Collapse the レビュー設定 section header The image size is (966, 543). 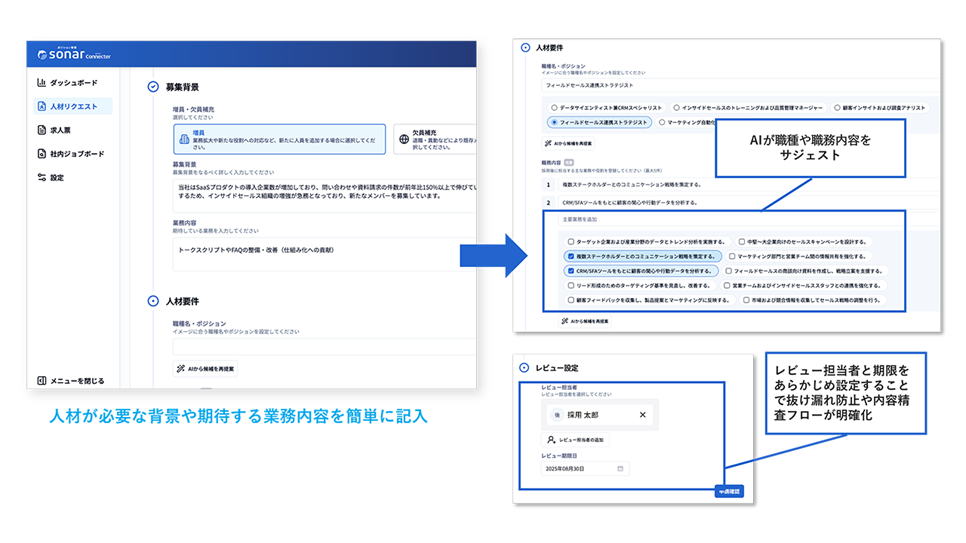point(525,368)
